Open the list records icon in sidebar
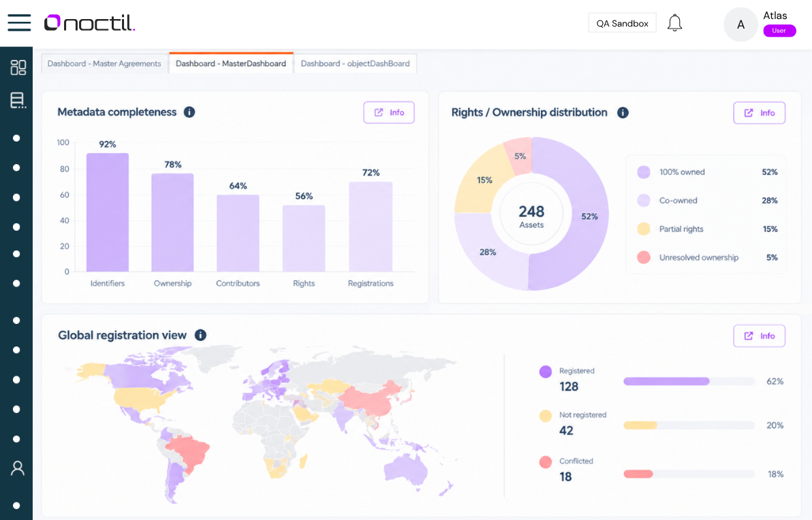The image size is (812, 520). (18, 100)
